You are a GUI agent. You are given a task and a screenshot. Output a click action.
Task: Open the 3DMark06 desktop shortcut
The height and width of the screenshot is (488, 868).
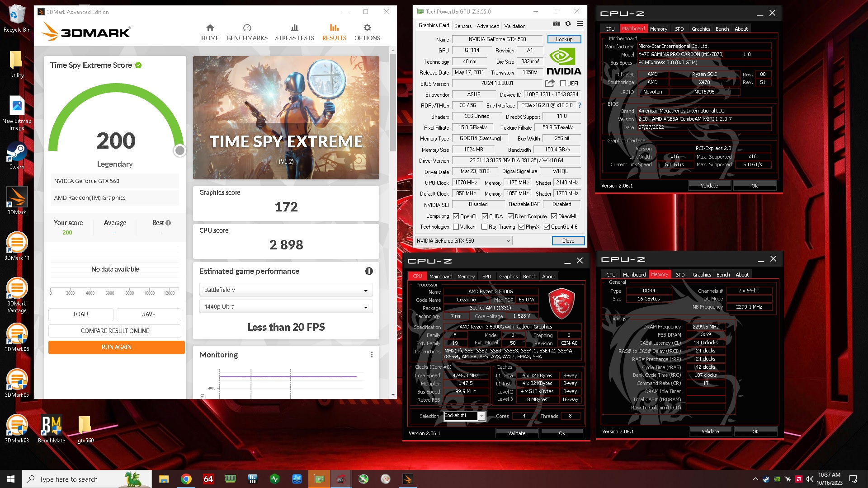[x=17, y=338]
